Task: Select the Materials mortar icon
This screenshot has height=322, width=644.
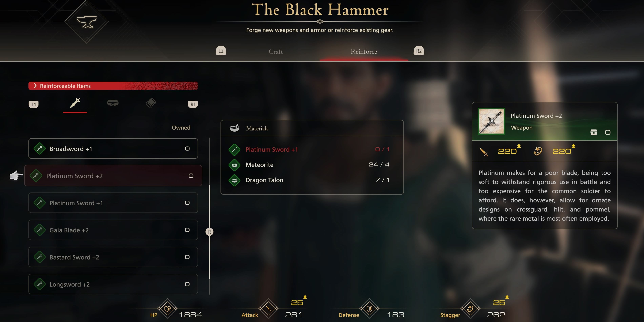Action: (x=235, y=128)
